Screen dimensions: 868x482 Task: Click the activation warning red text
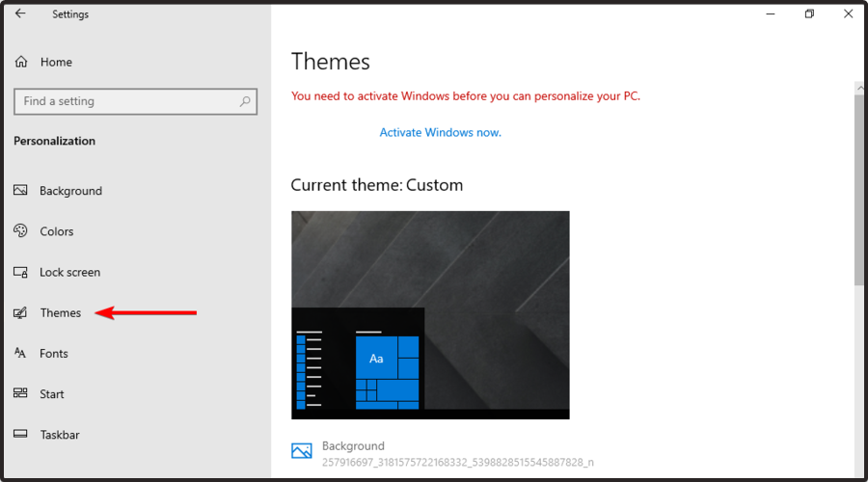click(x=466, y=96)
